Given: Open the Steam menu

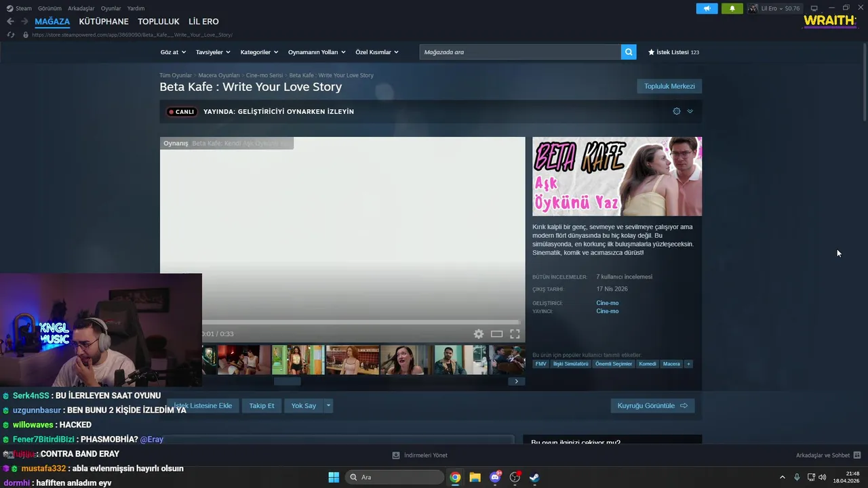Looking at the screenshot, I should tap(19, 8).
